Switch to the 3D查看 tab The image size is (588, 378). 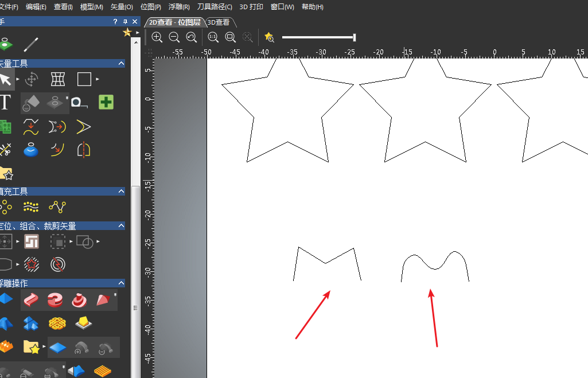[219, 22]
